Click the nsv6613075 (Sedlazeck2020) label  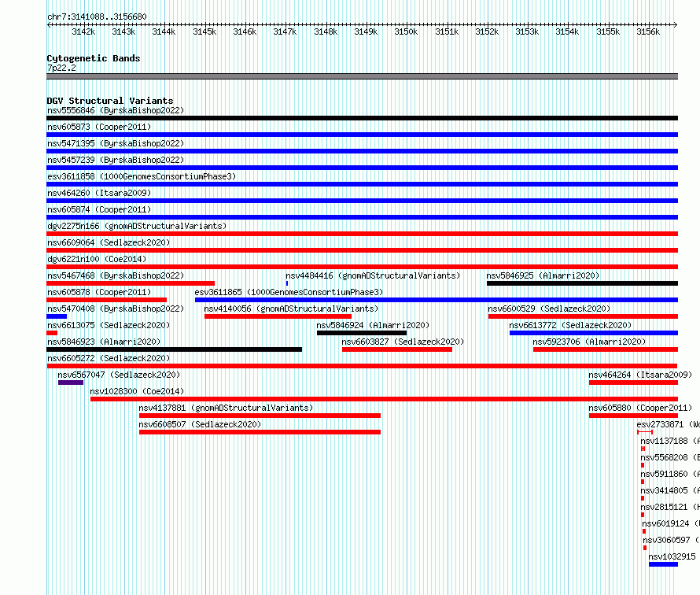(x=109, y=325)
